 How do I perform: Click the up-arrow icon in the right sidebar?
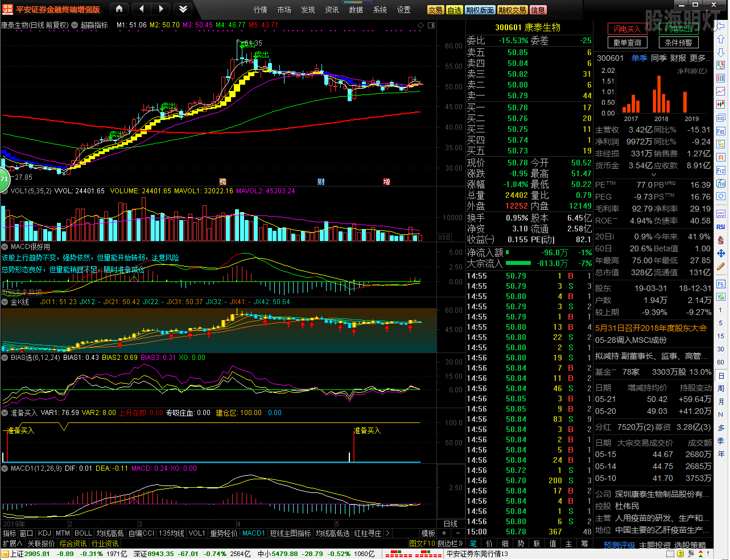point(721,39)
